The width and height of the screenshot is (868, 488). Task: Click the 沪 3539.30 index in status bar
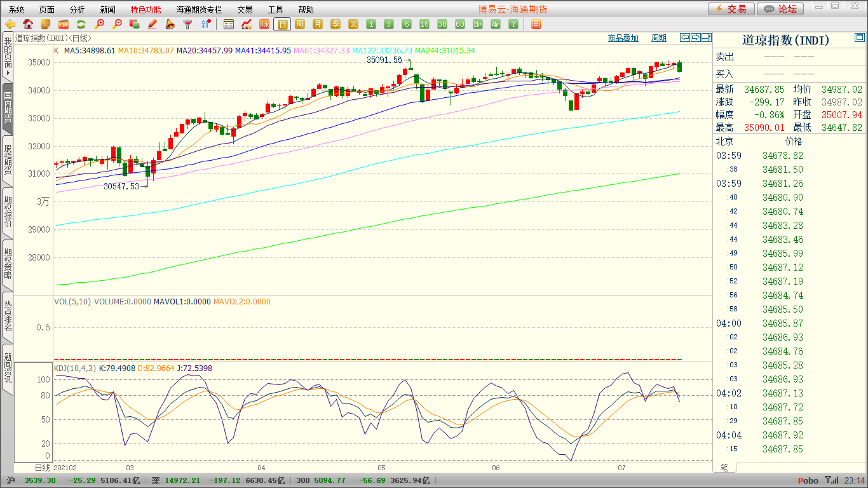32,480
